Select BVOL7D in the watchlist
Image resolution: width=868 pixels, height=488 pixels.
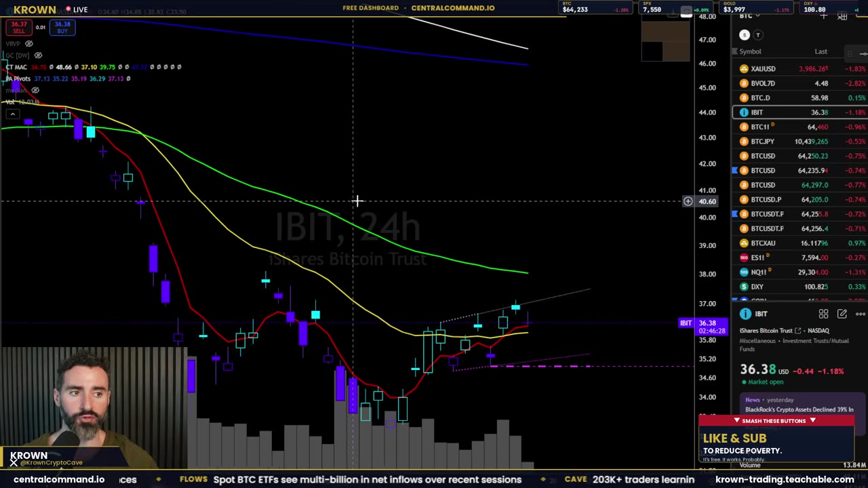[800, 83]
